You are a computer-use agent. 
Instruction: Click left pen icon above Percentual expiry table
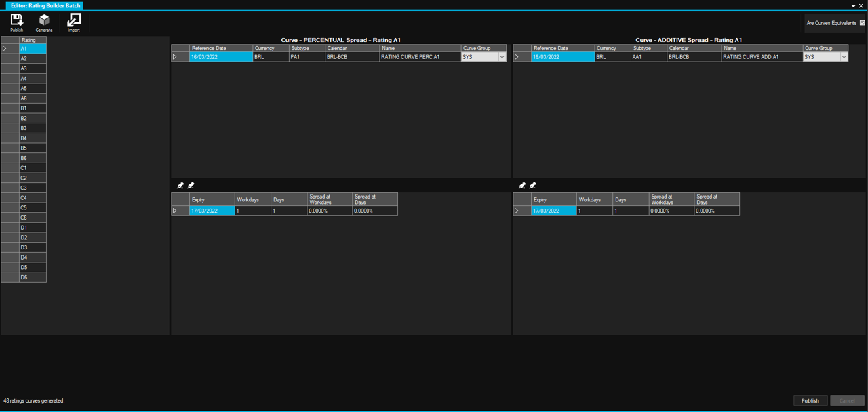(180, 185)
